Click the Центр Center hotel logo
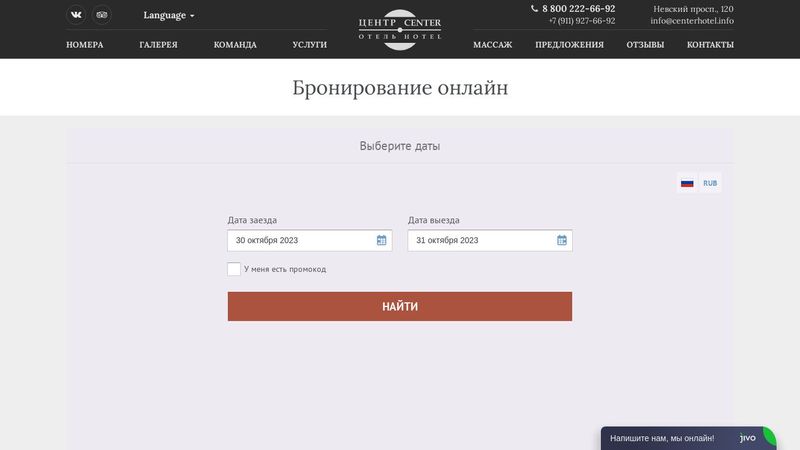800x450 pixels. coord(400,30)
